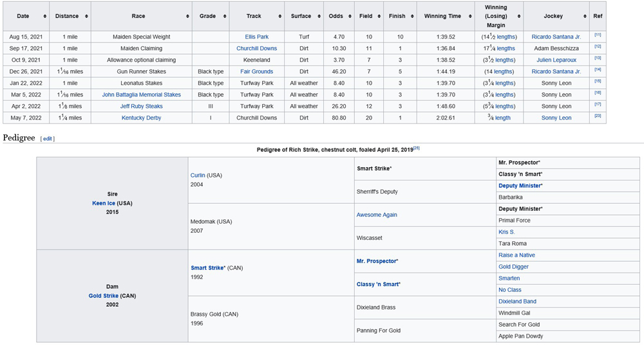The height and width of the screenshot is (346, 644).
Task: Sort by the Winning Time column arrows
Action: coord(469,16)
